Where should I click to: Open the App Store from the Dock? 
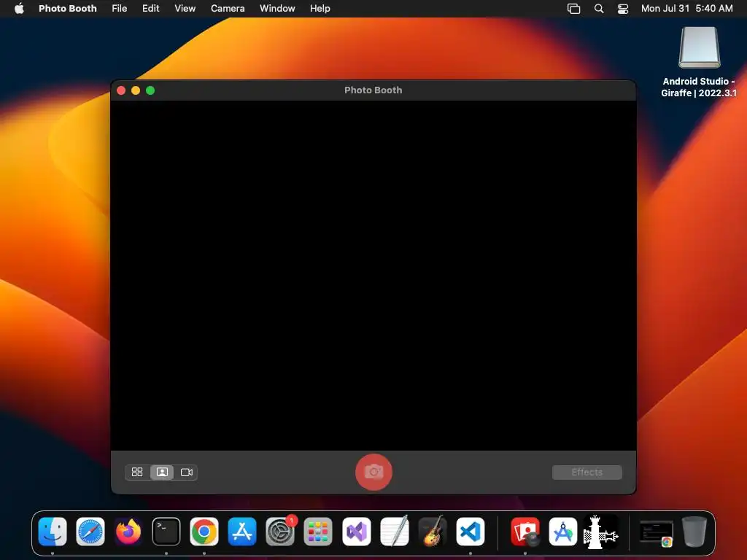(x=242, y=531)
